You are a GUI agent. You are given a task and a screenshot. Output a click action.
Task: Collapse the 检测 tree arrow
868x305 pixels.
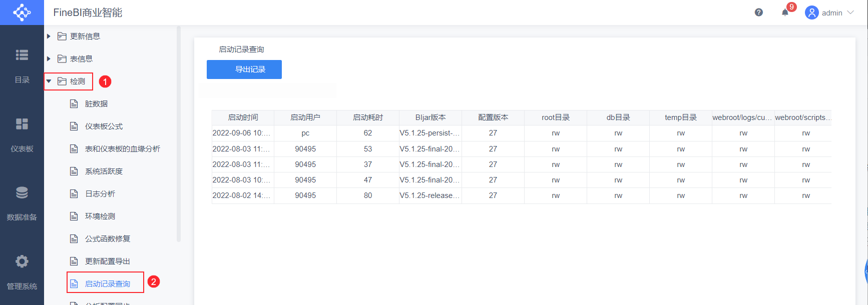(49, 81)
